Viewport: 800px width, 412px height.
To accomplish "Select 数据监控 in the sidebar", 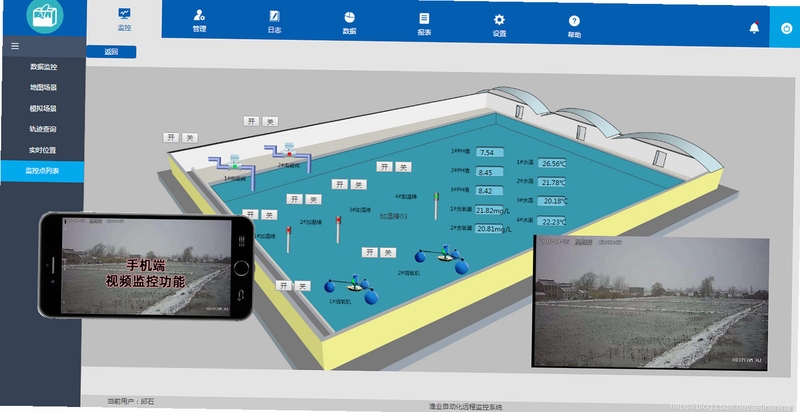I will pyautogui.click(x=43, y=67).
